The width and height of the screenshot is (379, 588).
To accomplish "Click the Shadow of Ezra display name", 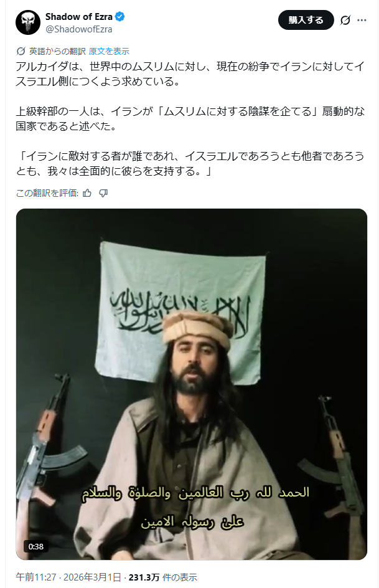I will (x=79, y=17).
